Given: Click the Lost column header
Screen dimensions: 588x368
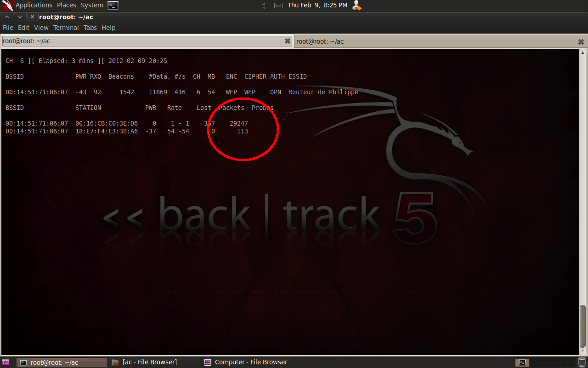Looking at the screenshot, I should pyautogui.click(x=204, y=108).
